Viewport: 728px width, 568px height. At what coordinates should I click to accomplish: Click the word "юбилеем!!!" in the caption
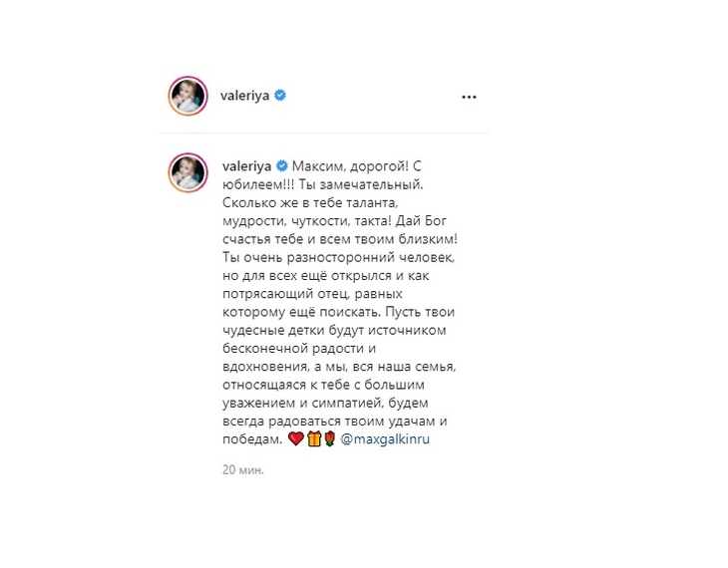tap(258, 184)
